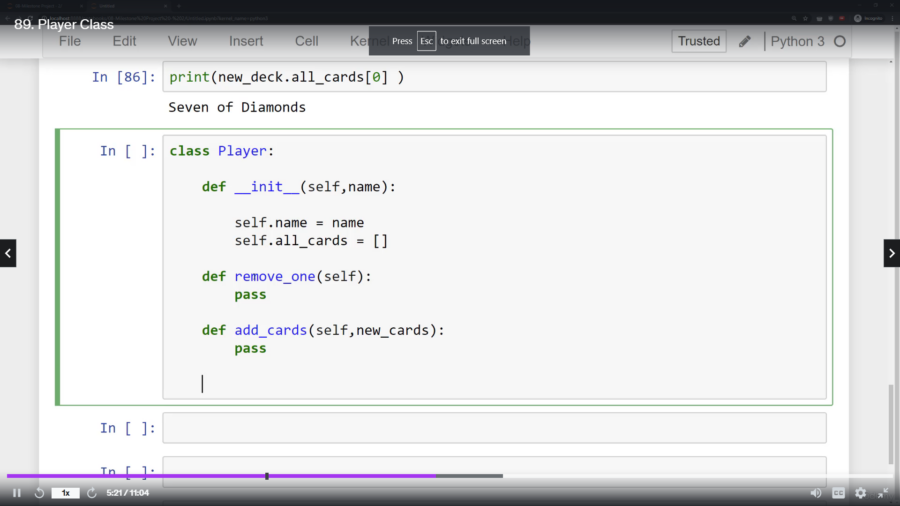This screenshot has height=506, width=900.
Task: Open the Insert menu
Action: coord(246,41)
